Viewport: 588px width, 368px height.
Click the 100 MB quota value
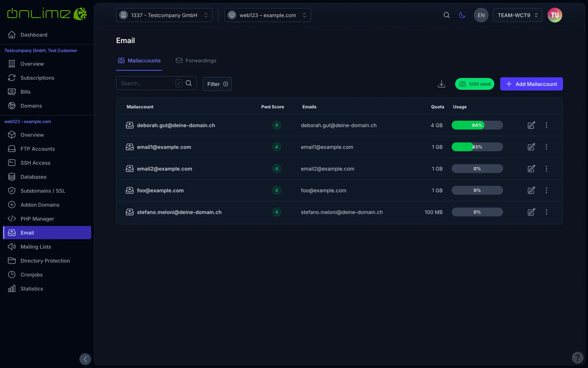click(433, 212)
